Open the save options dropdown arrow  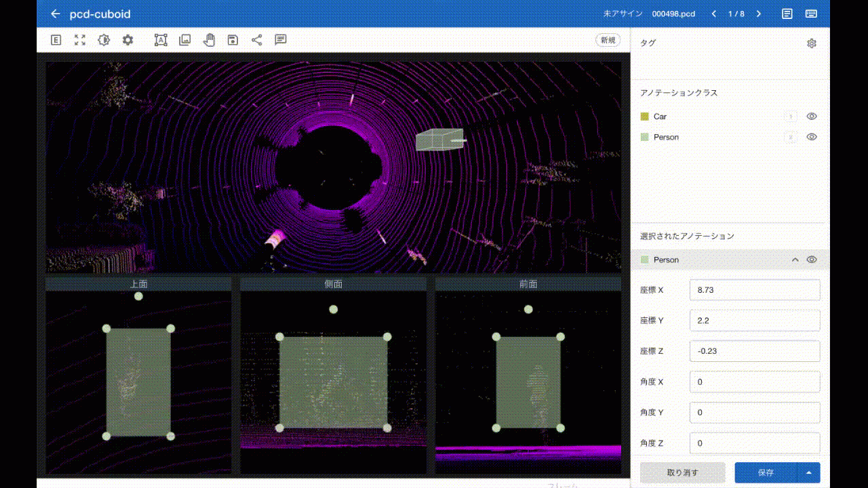808,472
